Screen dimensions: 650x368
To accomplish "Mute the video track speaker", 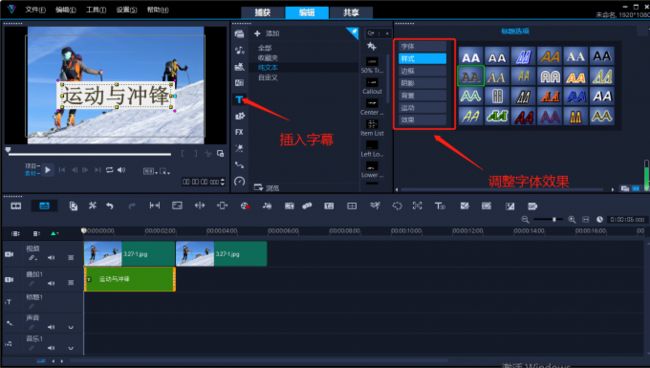I will (x=51, y=258).
